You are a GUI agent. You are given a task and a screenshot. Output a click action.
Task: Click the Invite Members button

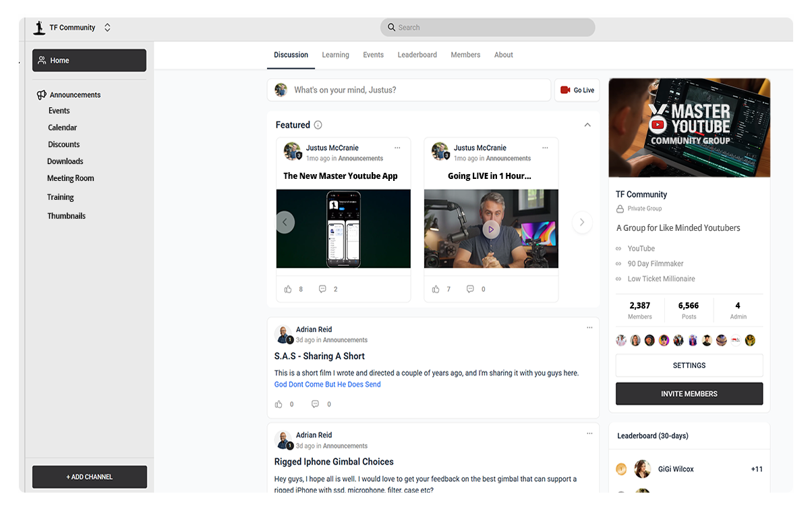689,394
